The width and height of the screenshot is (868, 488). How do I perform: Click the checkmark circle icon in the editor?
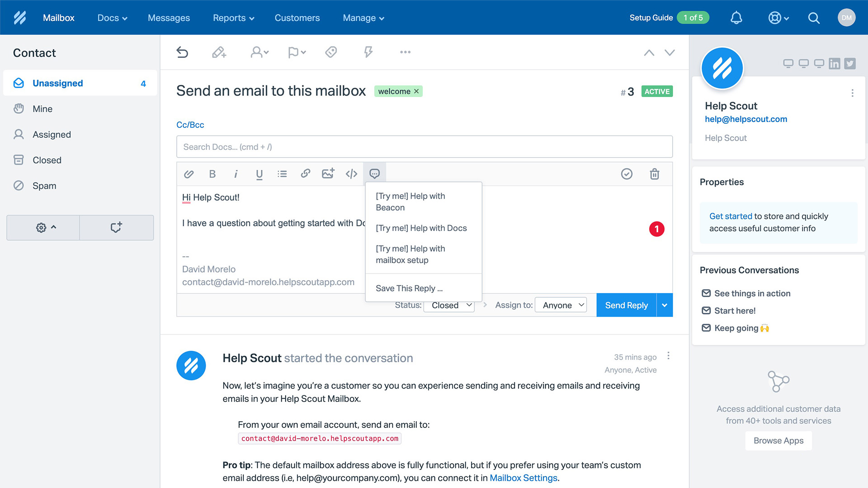point(627,174)
